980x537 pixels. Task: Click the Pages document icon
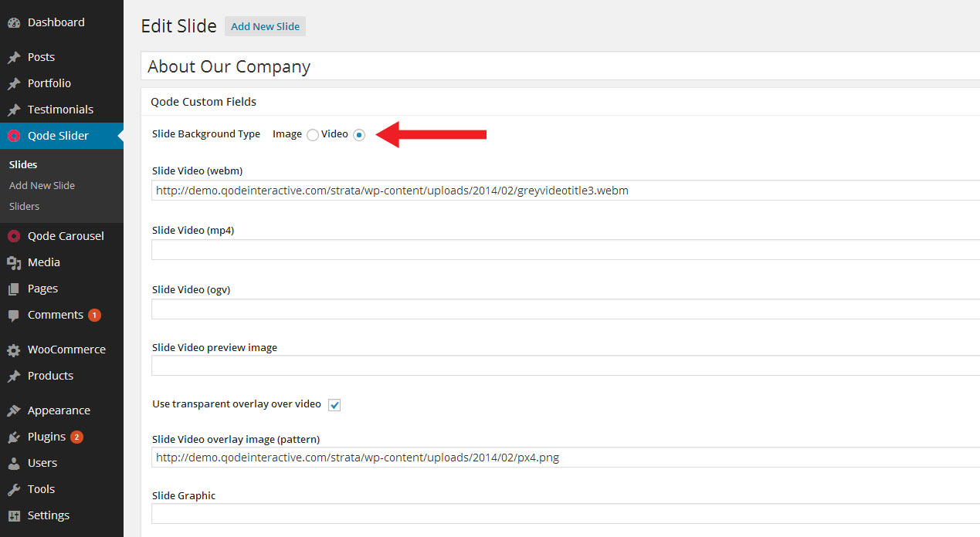tap(13, 289)
